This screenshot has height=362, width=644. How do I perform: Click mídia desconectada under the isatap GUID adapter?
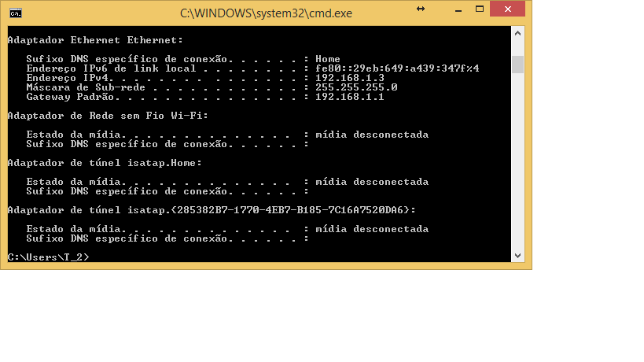pos(372,229)
